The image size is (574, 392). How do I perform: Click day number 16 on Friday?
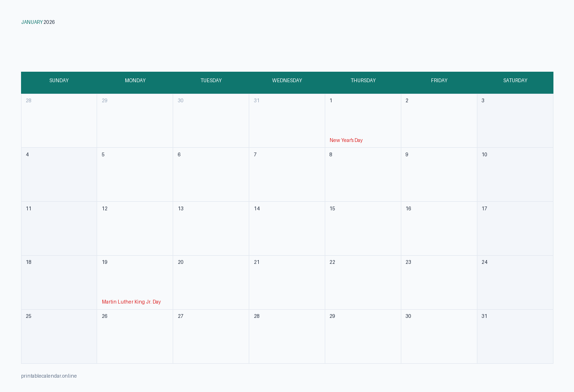(408, 208)
